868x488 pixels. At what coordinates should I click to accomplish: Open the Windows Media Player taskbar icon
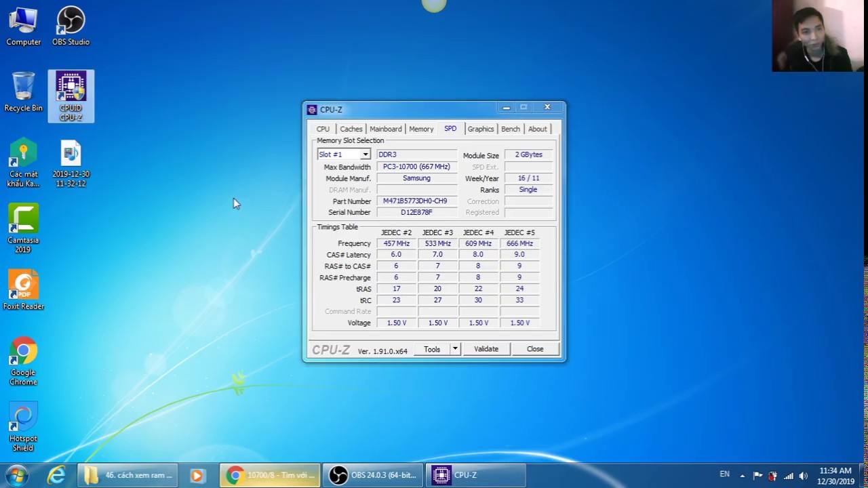click(x=197, y=475)
